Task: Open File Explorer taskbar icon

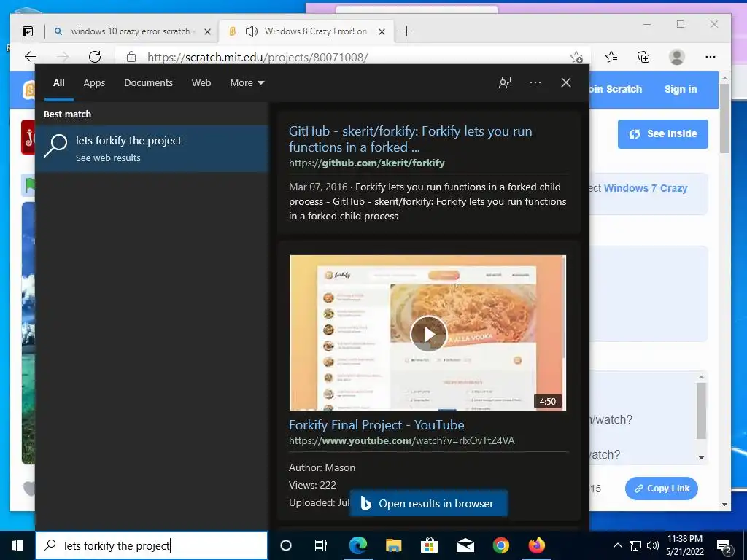Action: click(393, 545)
